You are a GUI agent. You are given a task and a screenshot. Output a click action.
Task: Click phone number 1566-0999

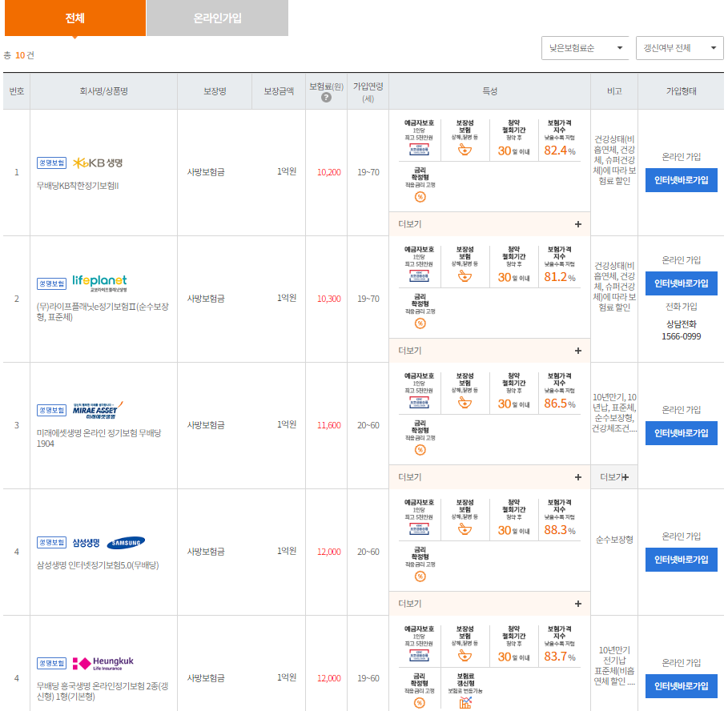(681, 336)
